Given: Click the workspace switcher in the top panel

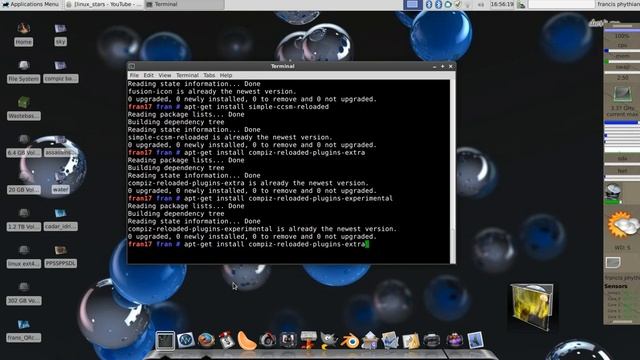Looking at the screenshot, I should (x=412, y=4).
